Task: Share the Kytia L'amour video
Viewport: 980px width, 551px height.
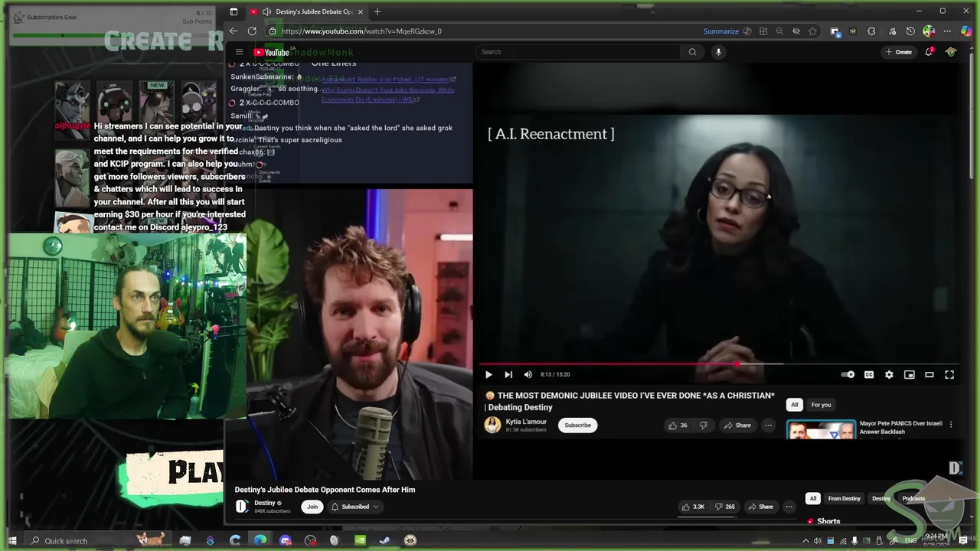Action: coord(738,425)
